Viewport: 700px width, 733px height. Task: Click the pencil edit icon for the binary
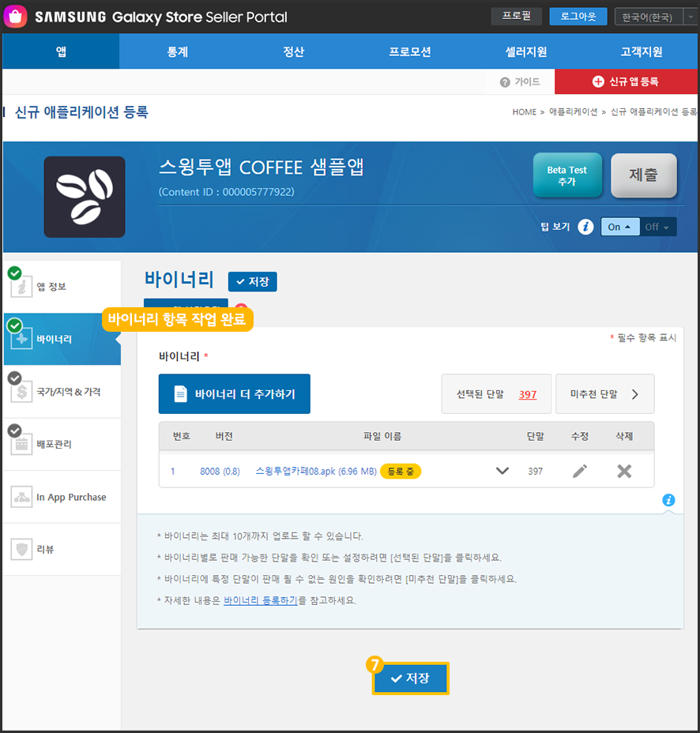tap(580, 471)
